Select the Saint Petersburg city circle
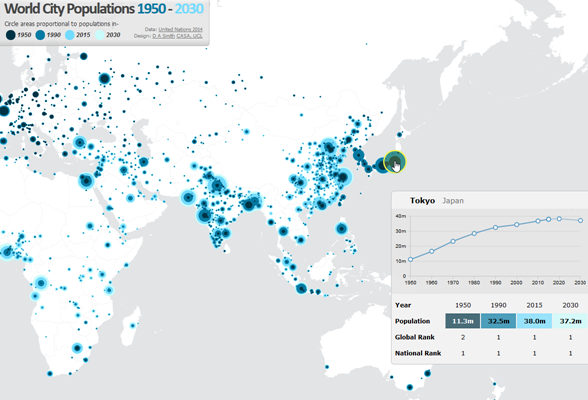Screen dimensions: 588x400 (x=84, y=56)
